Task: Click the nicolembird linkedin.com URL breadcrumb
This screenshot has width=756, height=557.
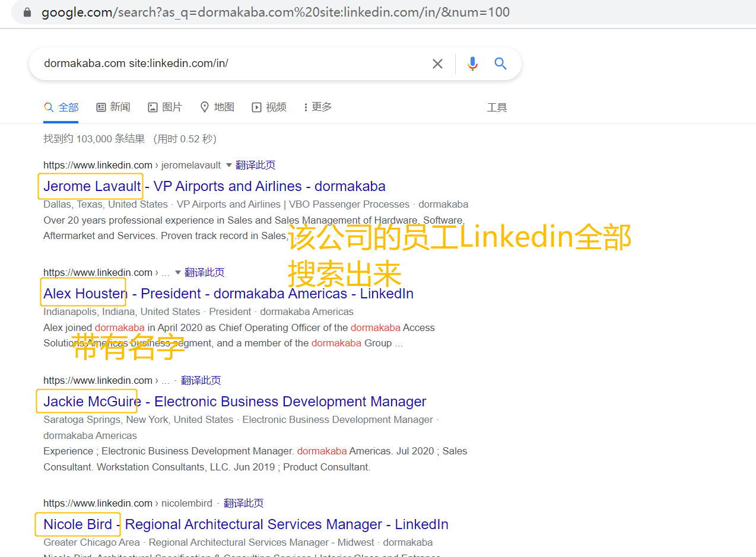Action: pos(128,503)
